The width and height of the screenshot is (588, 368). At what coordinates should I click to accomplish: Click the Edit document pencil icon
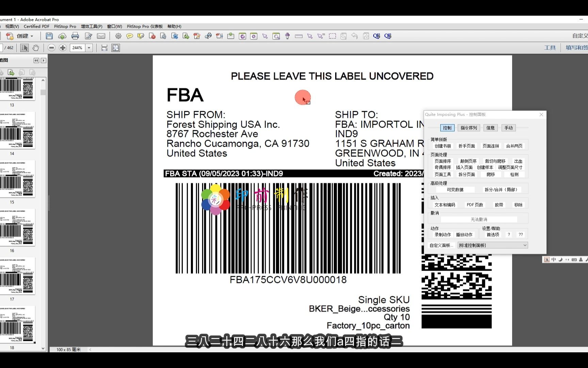pyautogui.click(x=88, y=36)
